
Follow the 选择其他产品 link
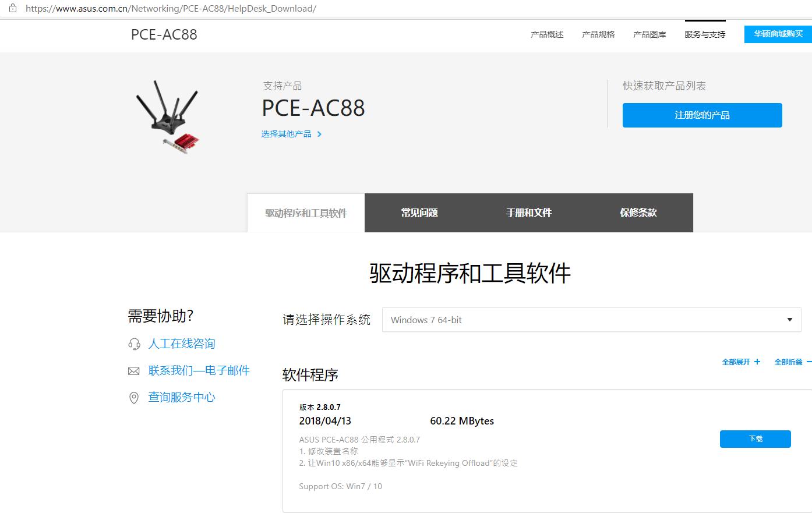(287, 134)
